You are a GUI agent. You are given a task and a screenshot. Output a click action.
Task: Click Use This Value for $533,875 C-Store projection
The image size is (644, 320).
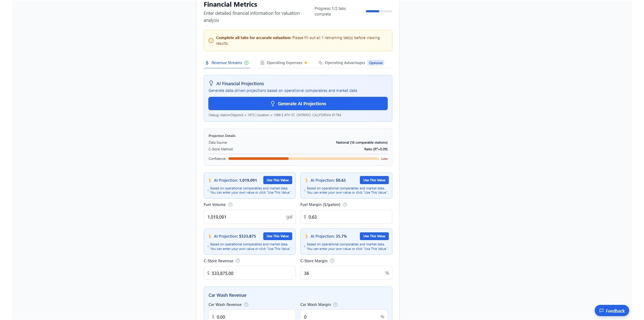(x=277, y=236)
